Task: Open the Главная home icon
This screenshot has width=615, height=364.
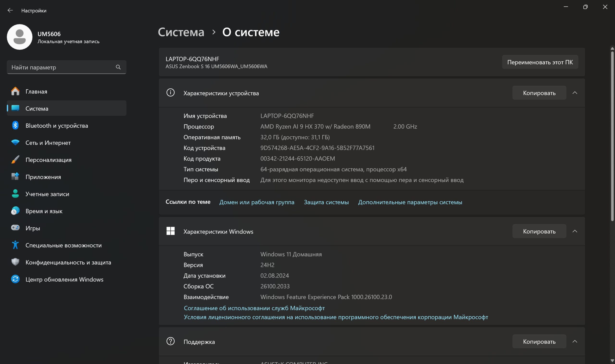Action: tap(15, 91)
